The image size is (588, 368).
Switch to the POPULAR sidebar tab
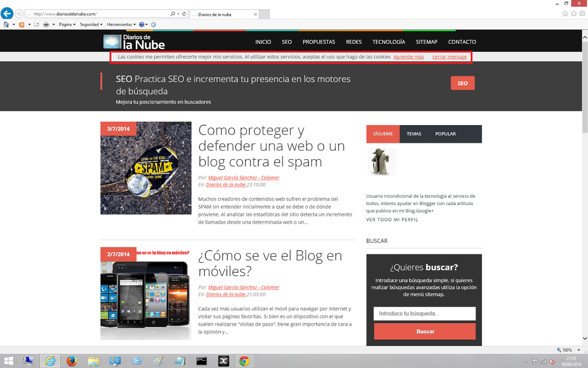(x=445, y=134)
